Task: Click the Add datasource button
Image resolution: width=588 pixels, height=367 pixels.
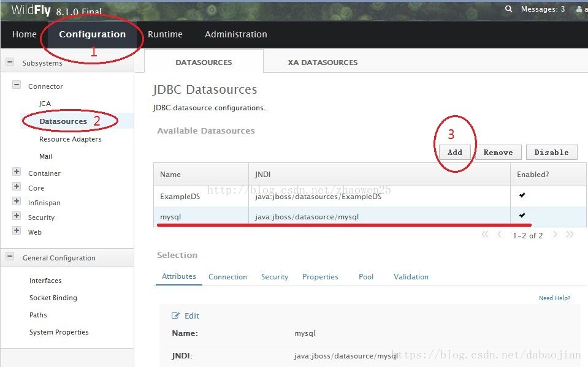Action: 455,152
